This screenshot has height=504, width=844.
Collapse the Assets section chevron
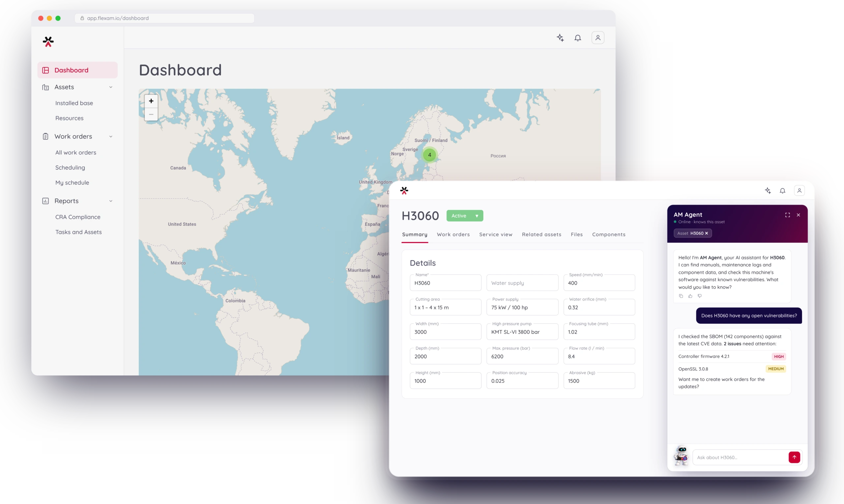(x=111, y=87)
